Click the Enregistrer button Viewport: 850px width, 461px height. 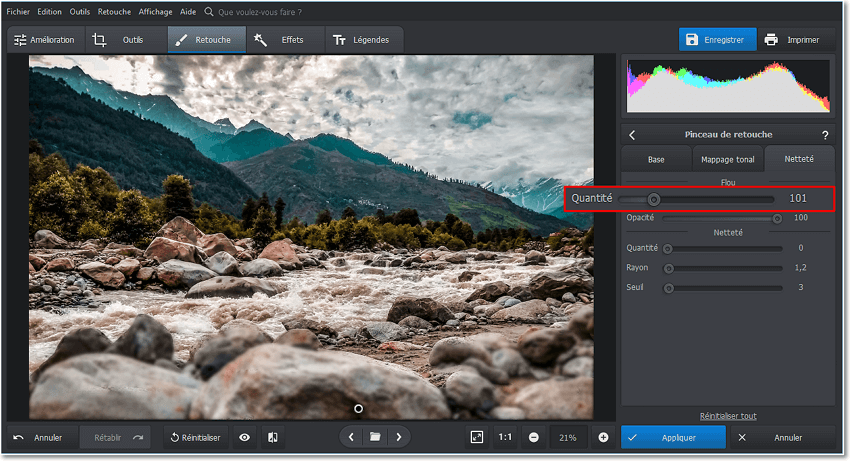716,40
